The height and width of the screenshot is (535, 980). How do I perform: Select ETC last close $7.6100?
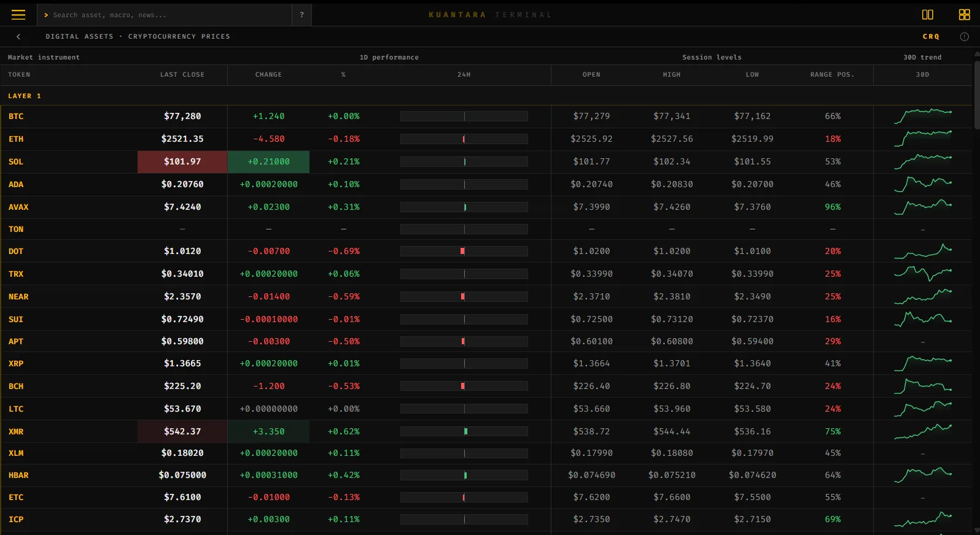click(x=182, y=498)
